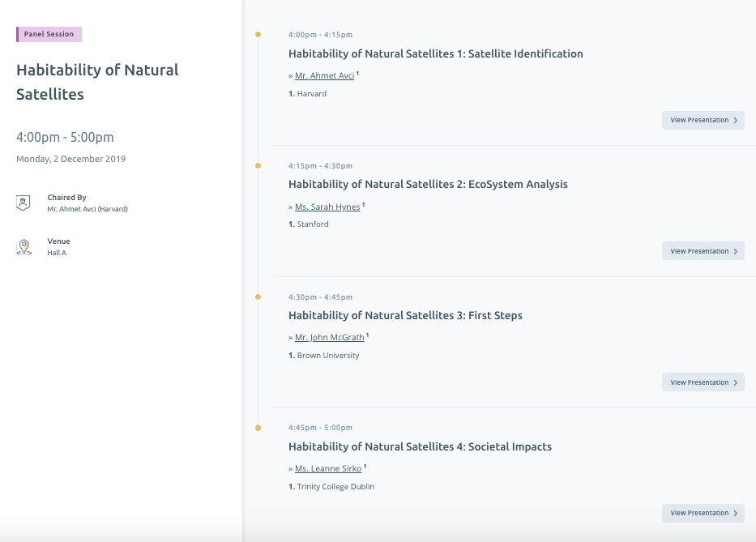Click chevron icon on EcoSystem Analysis presentation button
756x542 pixels.
(x=736, y=251)
